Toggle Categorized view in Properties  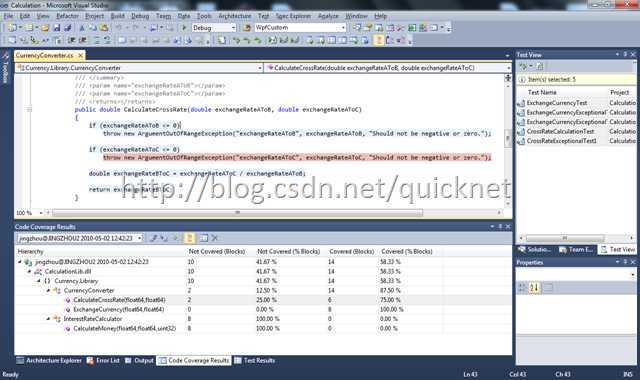522,288
